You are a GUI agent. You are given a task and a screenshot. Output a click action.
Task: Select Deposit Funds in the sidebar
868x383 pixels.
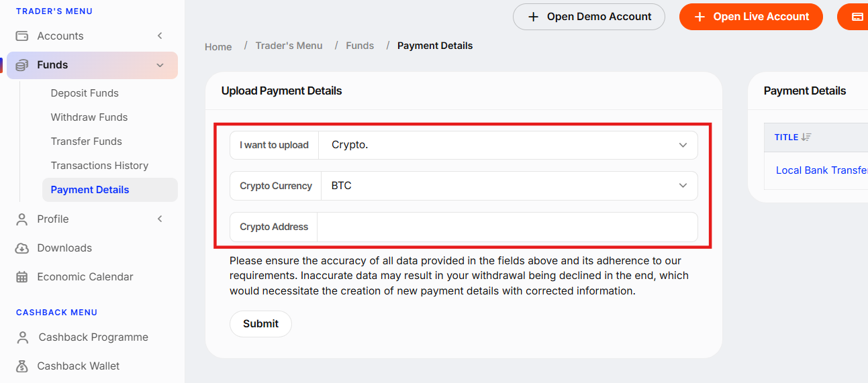tap(85, 93)
